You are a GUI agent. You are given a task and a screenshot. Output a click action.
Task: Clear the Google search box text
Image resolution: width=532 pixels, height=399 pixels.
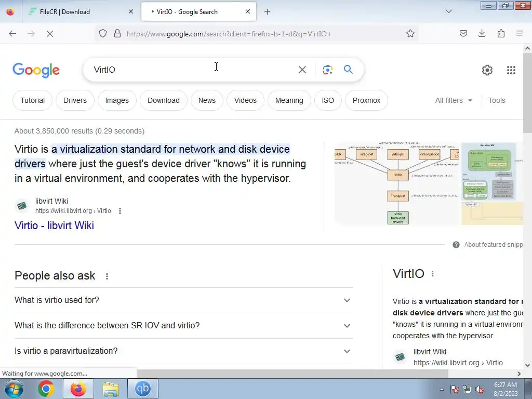pos(302,70)
